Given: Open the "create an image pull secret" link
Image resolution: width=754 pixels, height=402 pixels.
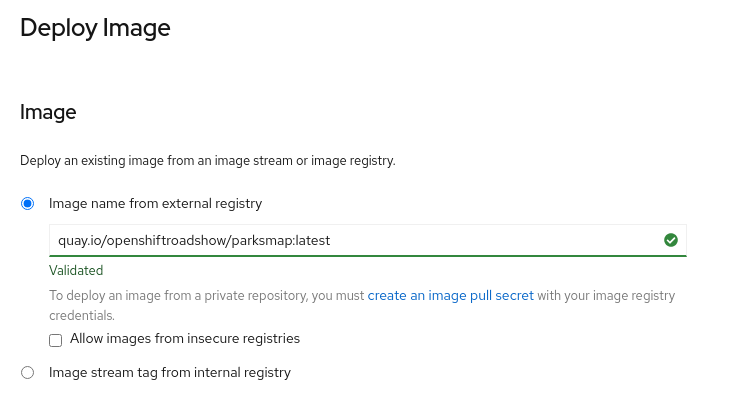Looking at the screenshot, I should tap(450, 296).
